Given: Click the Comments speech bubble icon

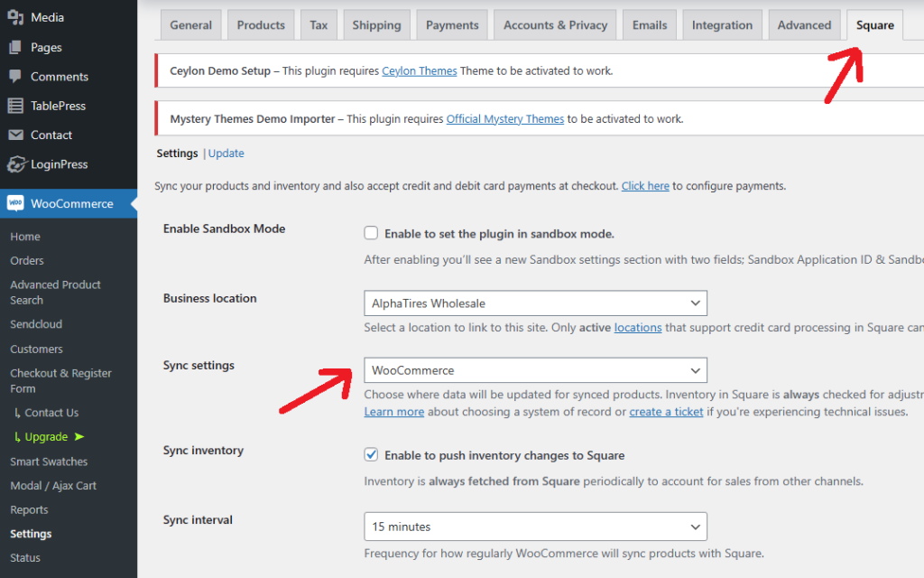Looking at the screenshot, I should (x=15, y=77).
